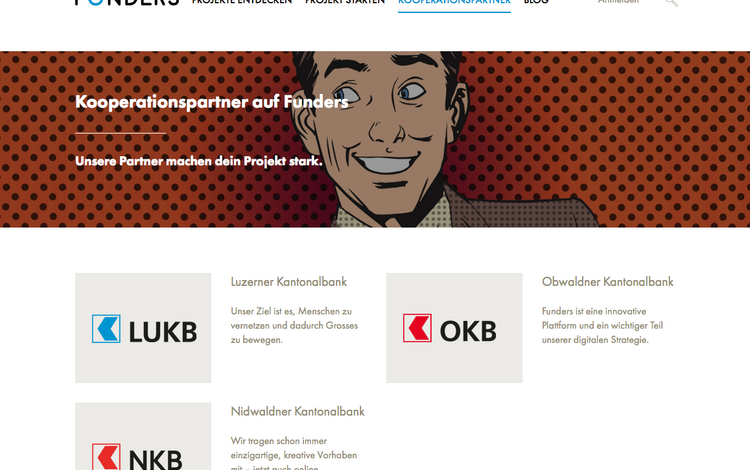Click the red NKB arrow emblem
This screenshot has height=470, width=750.
tap(106, 457)
